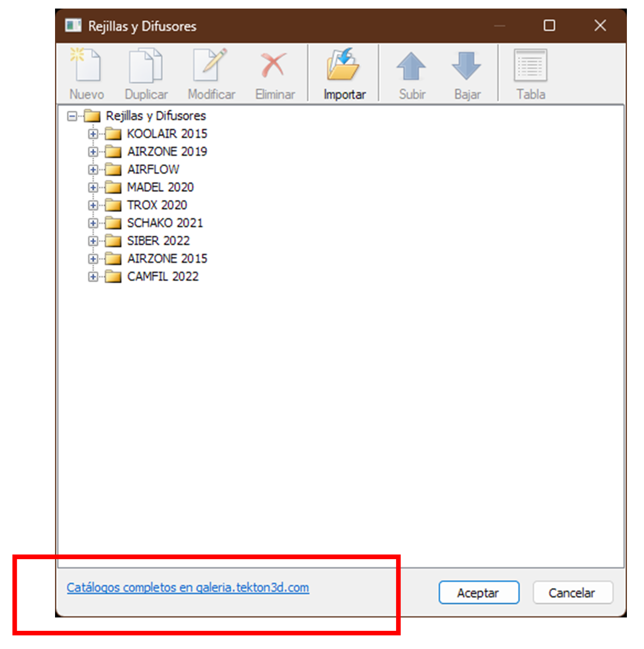Open the Importar folder tool
Viewport: 644px width, 649px height.
click(x=343, y=65)
